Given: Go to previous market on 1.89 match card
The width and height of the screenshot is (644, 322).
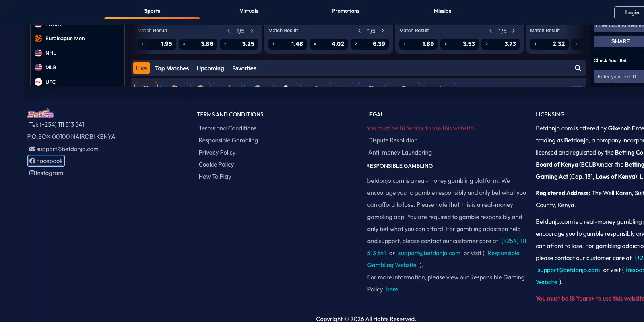Looking at the screenshot, I should point(491,31).
